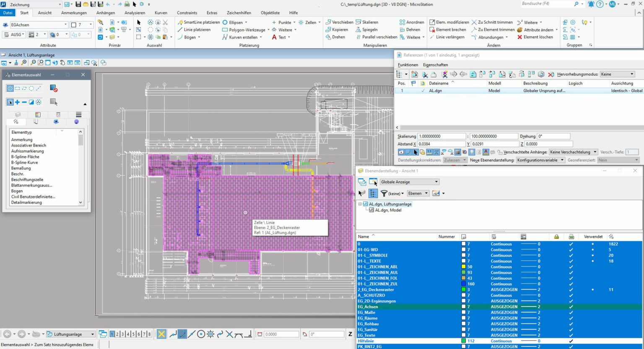This screenshot has width=644, height=349.
Task: Select the SmartLine platzieren tool
Action: pyautogui.click(x=198, y=22)
